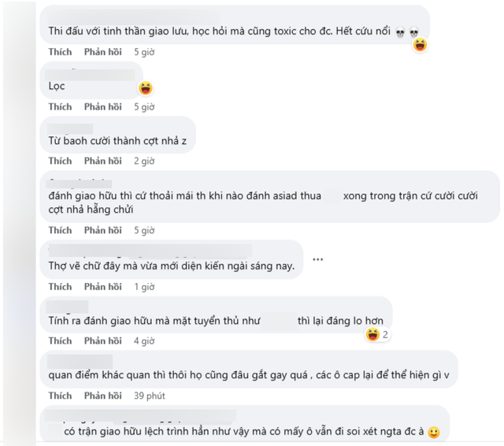Viewport: 504px width, 446px height.
Task: Click the smiley emoji in the last comment
Action: [433, 432]
